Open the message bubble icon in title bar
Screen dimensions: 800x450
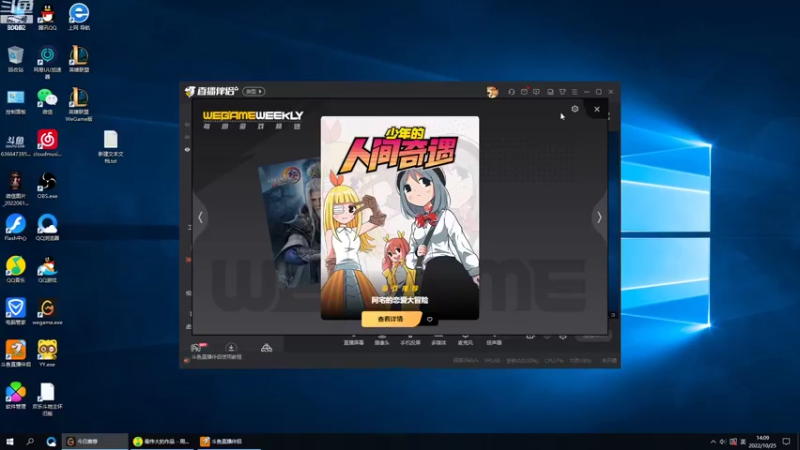pyautogui.click(x=536, y=92)
